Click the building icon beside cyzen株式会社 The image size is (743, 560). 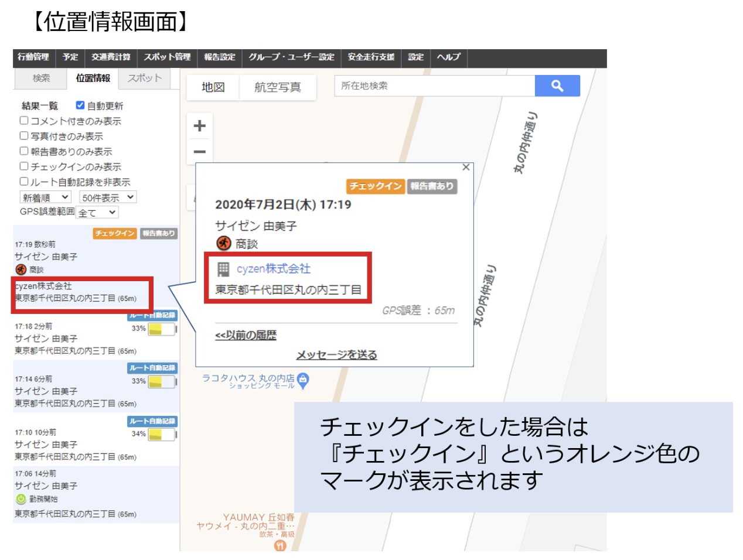tap(223, 269)
